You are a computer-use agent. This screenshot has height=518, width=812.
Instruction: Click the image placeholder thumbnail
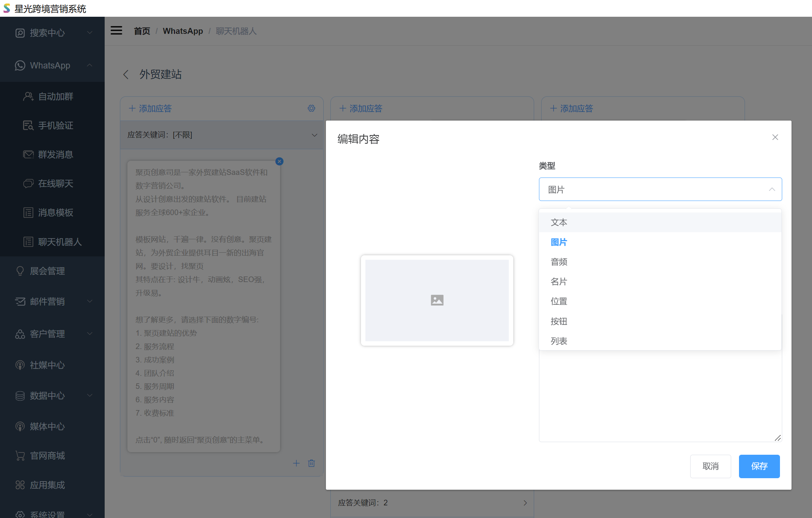(437, 300)
